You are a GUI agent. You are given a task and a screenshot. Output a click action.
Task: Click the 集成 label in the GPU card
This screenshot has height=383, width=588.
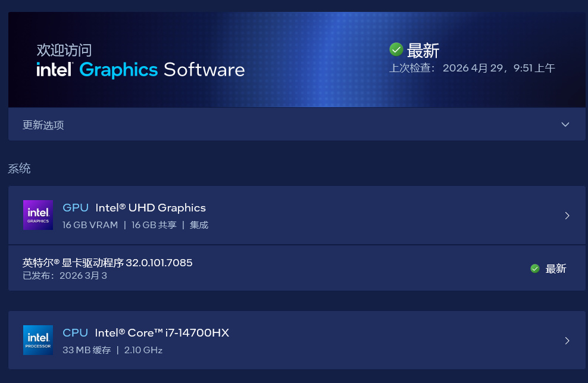[x=199, y=225]
